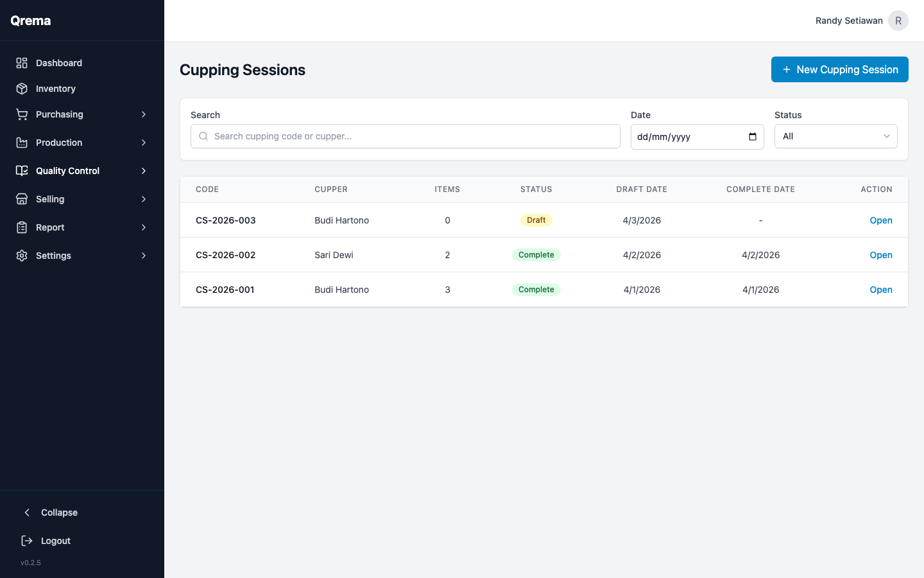This screenshot has width=924, height=578.
Task: Click the Settings gear icon
Action: tap(22, 256)
